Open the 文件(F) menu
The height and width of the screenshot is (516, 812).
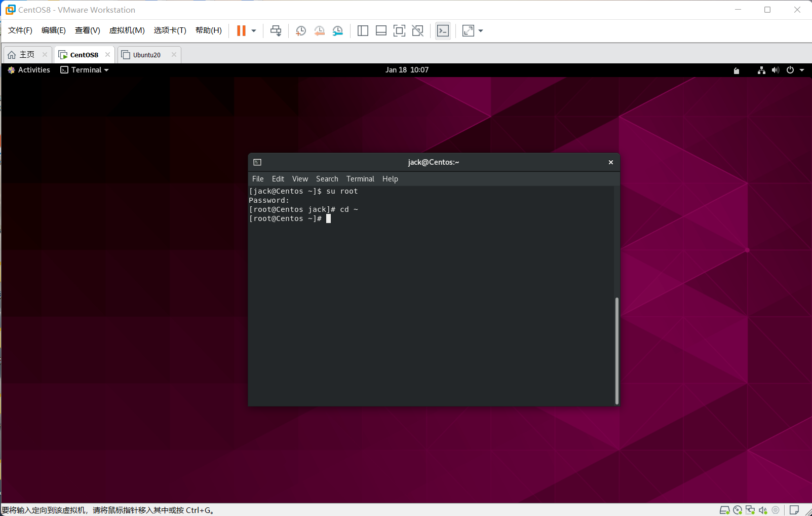[x=20, y=30]
